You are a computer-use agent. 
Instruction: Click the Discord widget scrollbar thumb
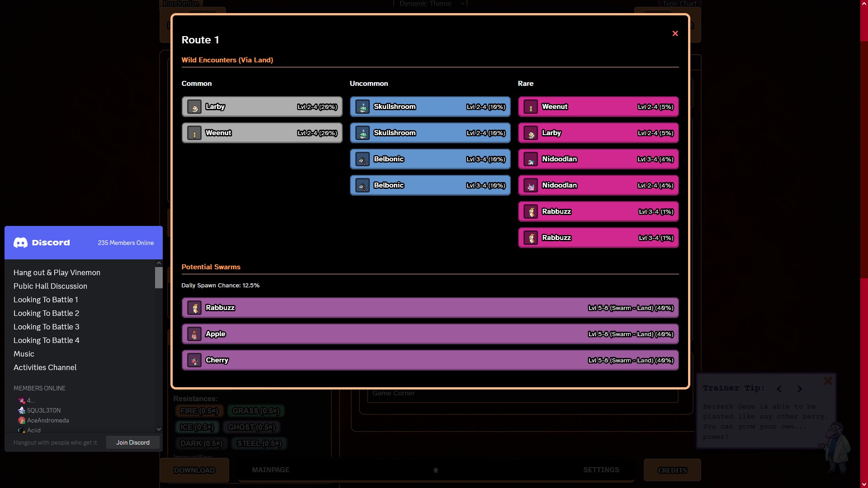pyautogui.click(x=159, y=277)
